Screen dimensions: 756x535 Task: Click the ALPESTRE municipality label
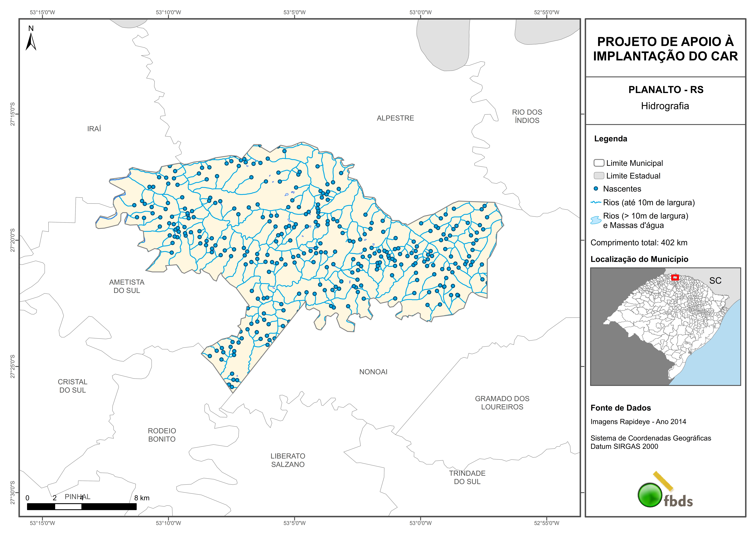pyautogui.click(x=395, y=118)
